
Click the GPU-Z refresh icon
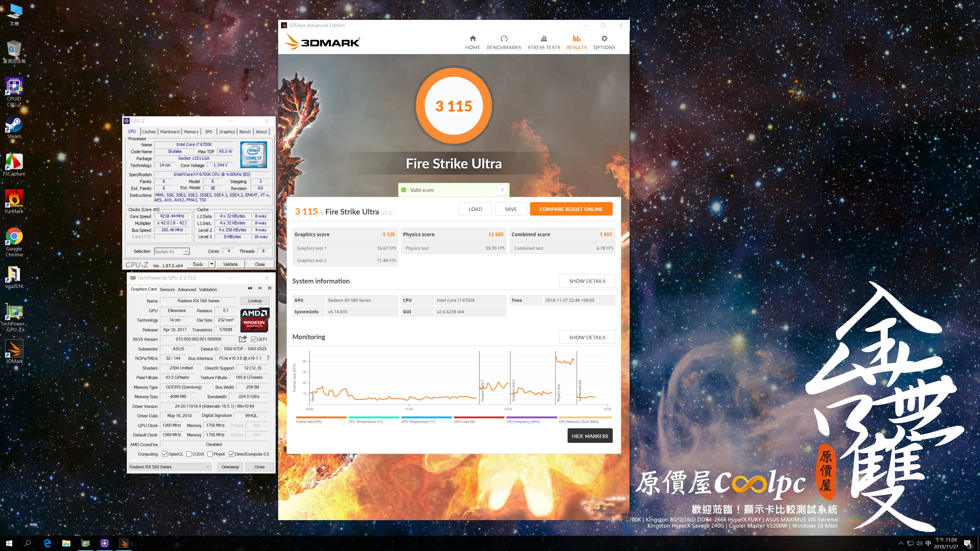coord(260,289)
